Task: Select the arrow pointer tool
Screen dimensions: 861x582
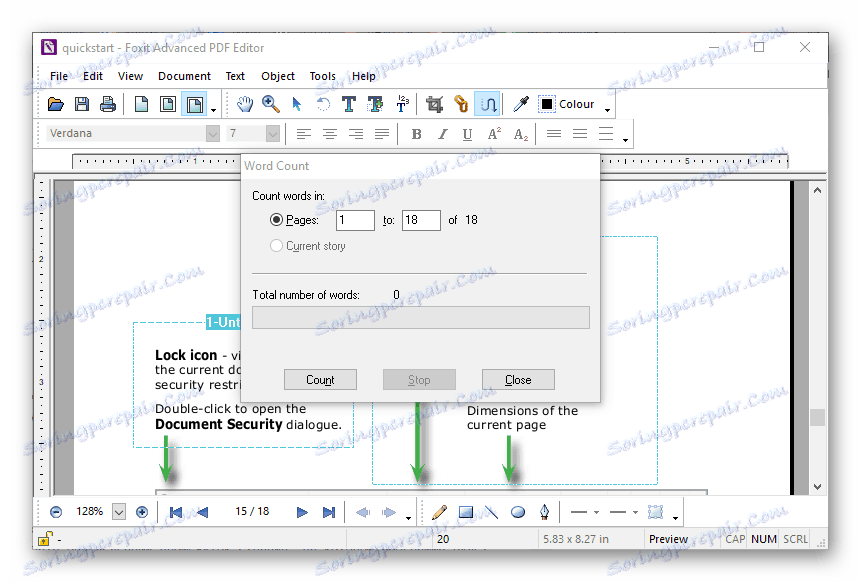Action: (x=297, y=104)
